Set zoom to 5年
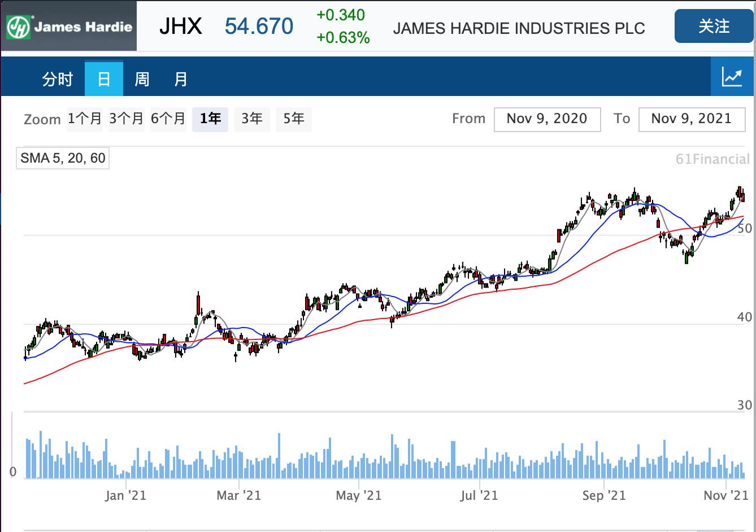The image size is (756, 532). (x=294, y=119)
